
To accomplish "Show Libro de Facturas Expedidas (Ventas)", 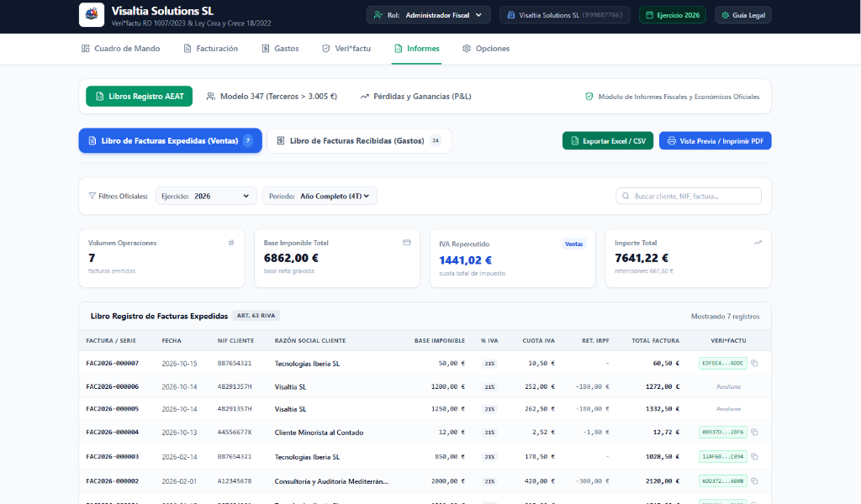I will point(170,140).
